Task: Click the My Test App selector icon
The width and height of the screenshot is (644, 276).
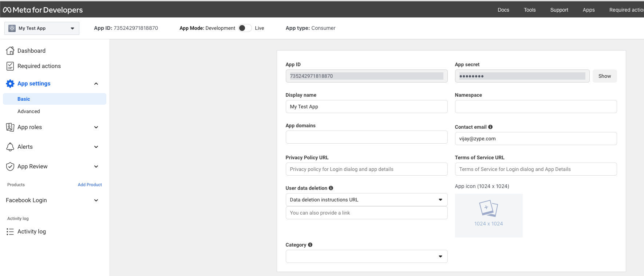Action: (12, 28)
